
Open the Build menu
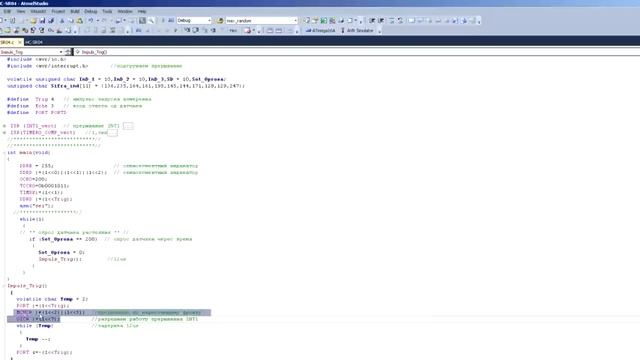coord(75,11)
